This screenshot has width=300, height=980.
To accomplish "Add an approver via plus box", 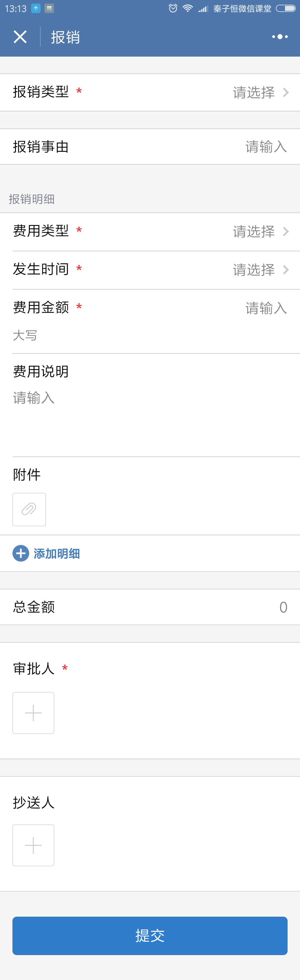I will coord(33,712).
